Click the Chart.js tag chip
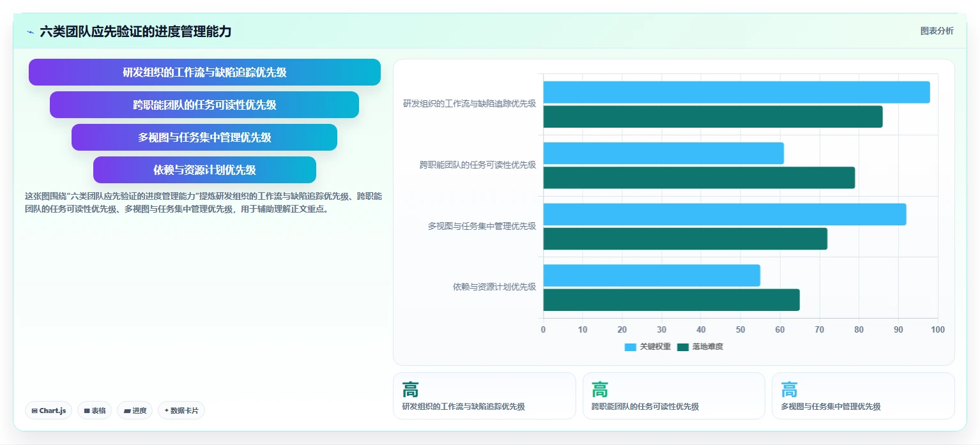This screenshot has height=445, width=980. pos(49,411)
